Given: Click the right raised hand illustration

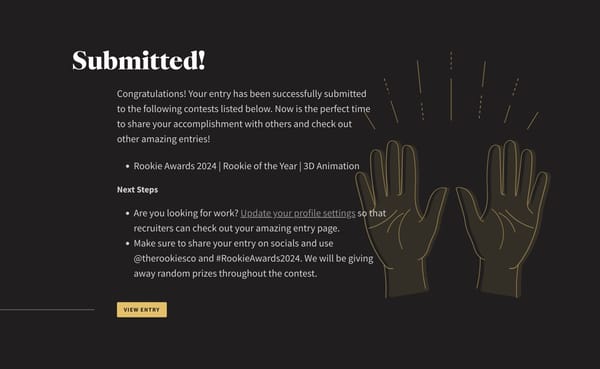Looking at the screenshot, I should (x=503, y=219).
